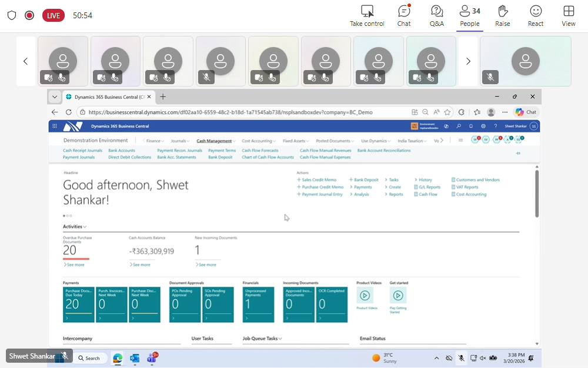Click the shared page vertical scrollbar
The image size is (588, 368).
coord(536,194)
